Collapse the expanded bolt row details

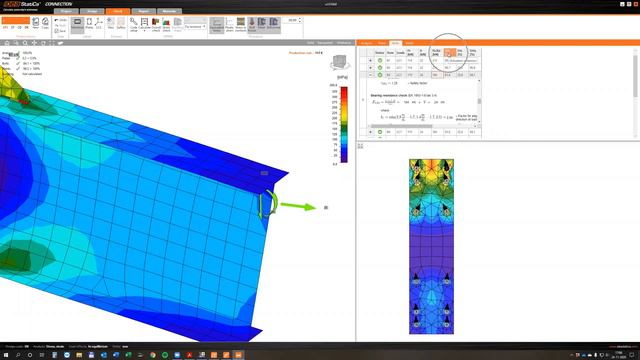[x=370, y=75]
